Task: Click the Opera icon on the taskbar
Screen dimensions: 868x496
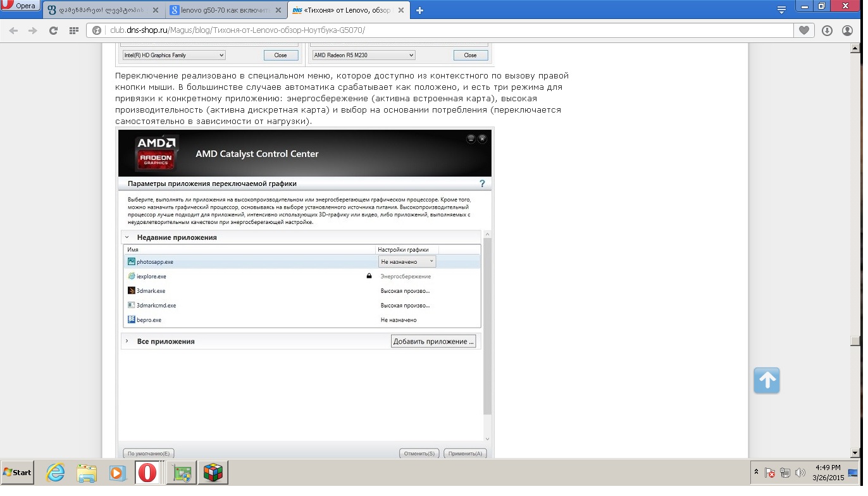Action: pos(147,473)
